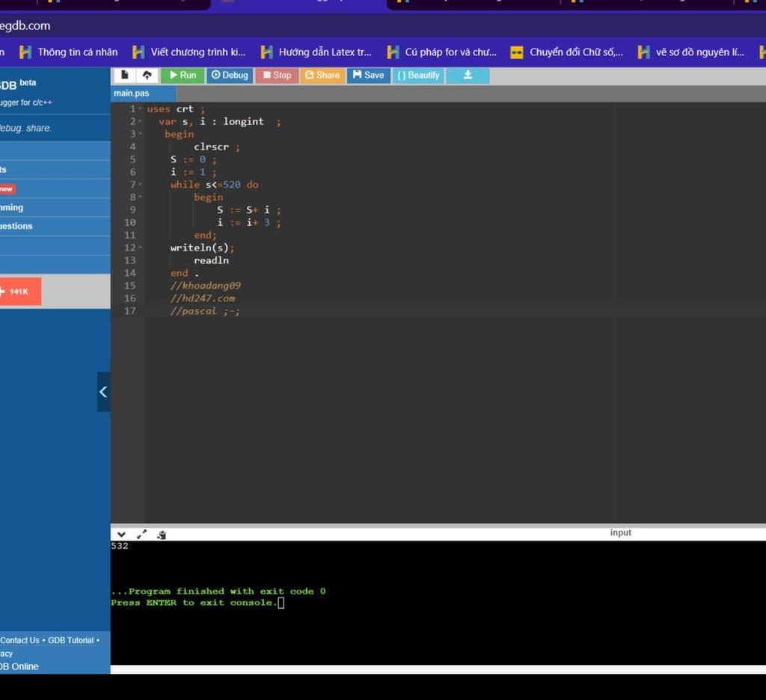The image size is (766, 700).
Task: Collapse the left sidebar panel
Action: coord(103,392)
